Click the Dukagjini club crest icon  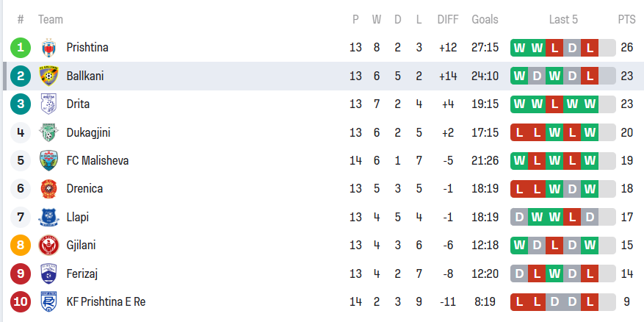tap(49, 132)
